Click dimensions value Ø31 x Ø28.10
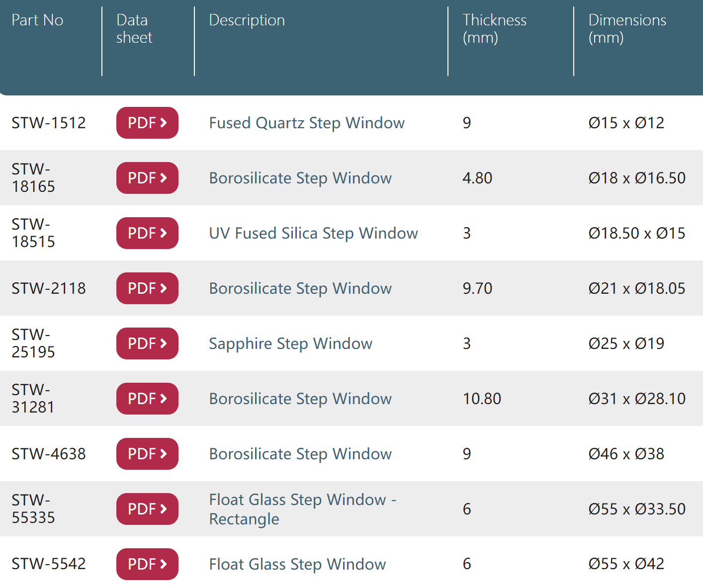This screenshot has height=588, width=703. coord(637,399)
